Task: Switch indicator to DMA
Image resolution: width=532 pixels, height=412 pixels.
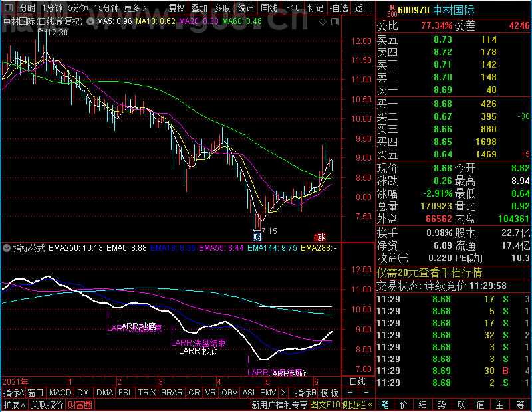Action: tap(104, 393)
